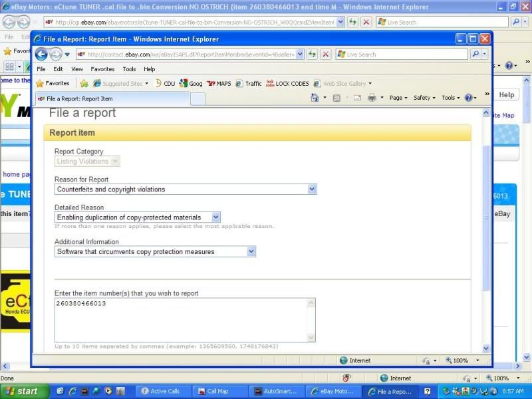
Task: Open the Traffic bookmark
Action: tap(249, 84)
